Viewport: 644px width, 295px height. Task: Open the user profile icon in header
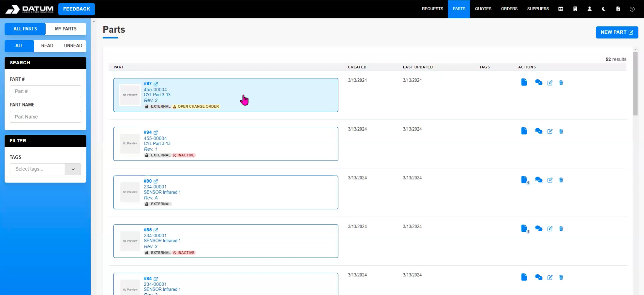click(589, 9)
